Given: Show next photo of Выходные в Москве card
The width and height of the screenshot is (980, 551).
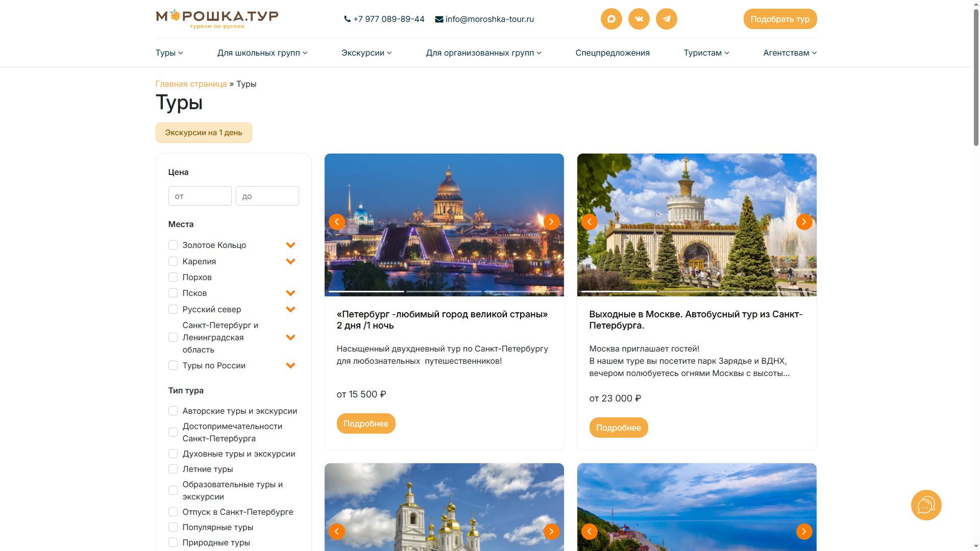Looking at the screenshot, I should point(804,222).
